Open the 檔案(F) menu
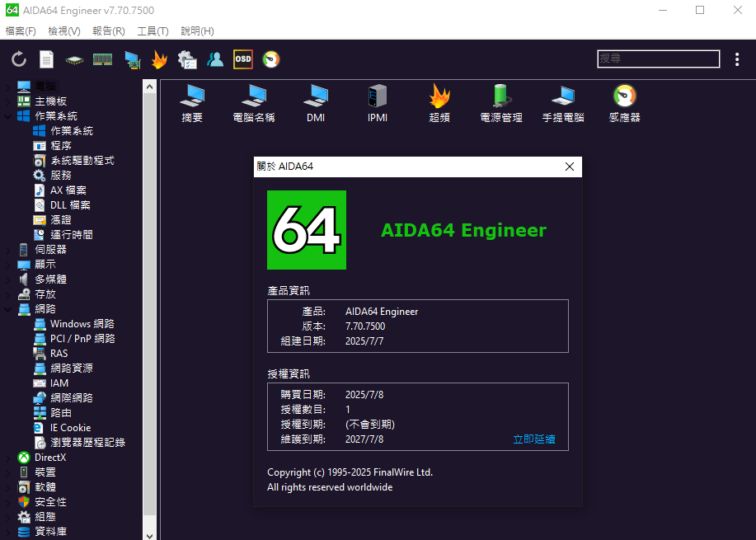The width and height of the screenshot is (756, 540). point(21,31)
